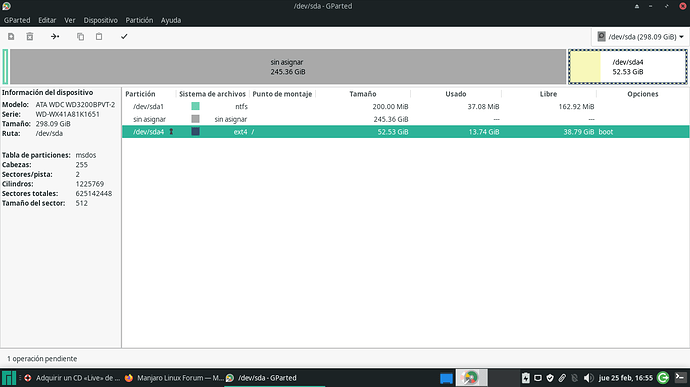Image resolution: width=690 pixels, height=387 pixels.
Task: Open the Ver menu
Action: tap(70, 20)
